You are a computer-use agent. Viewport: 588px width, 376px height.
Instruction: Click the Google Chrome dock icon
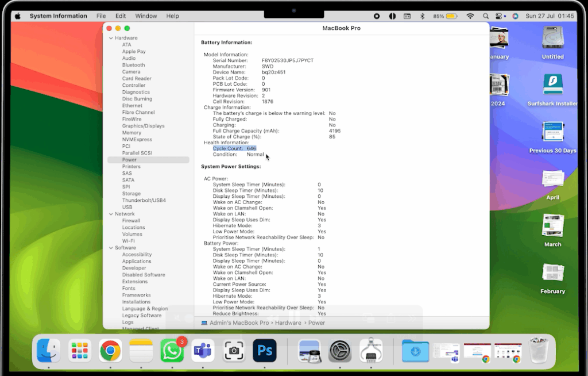coord(110,350)
